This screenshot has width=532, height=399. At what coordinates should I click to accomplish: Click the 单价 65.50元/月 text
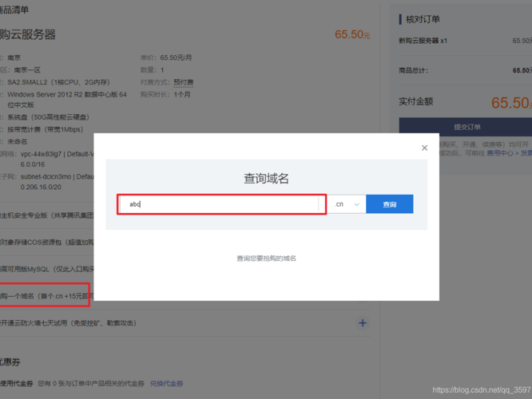(x=166, y=57)
